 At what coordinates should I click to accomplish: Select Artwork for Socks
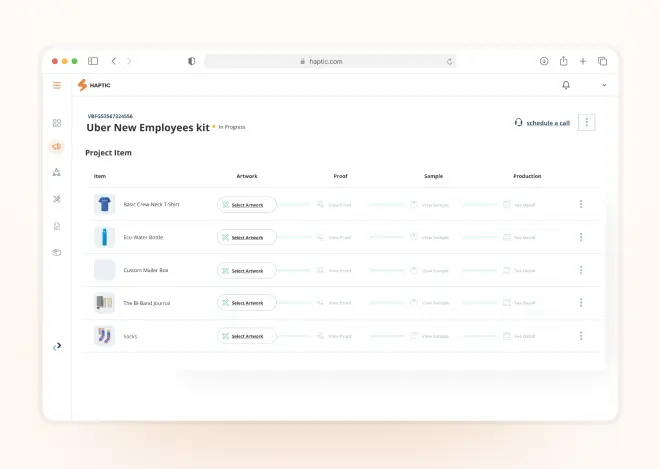tap(247, 336)
